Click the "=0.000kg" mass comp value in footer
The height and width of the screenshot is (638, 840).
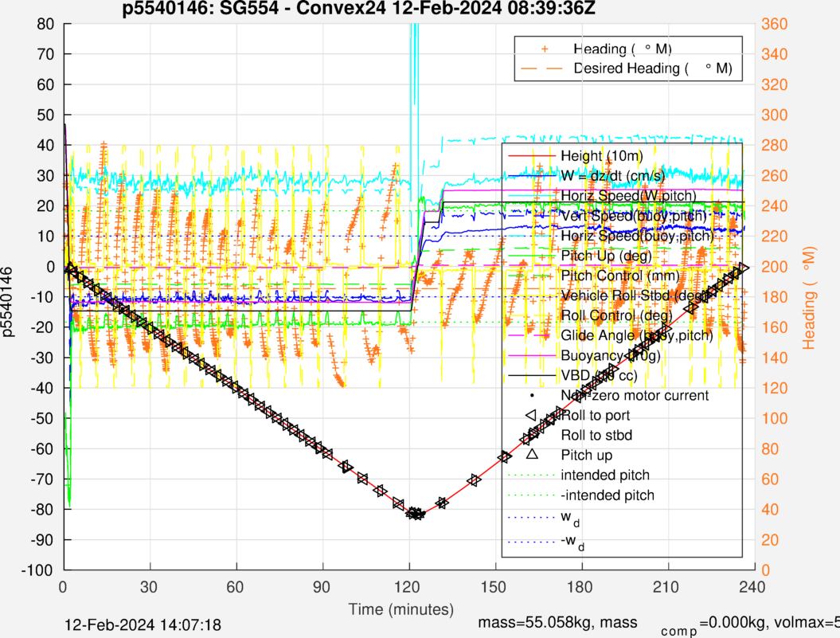[733, 622]
